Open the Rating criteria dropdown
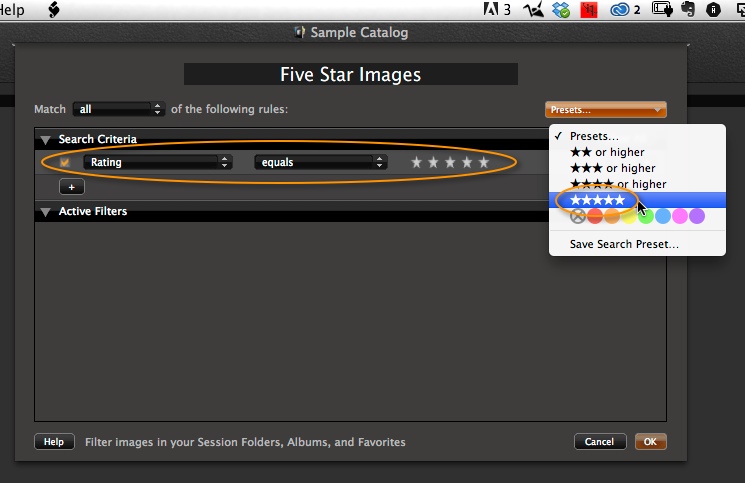 click(158, 162)
